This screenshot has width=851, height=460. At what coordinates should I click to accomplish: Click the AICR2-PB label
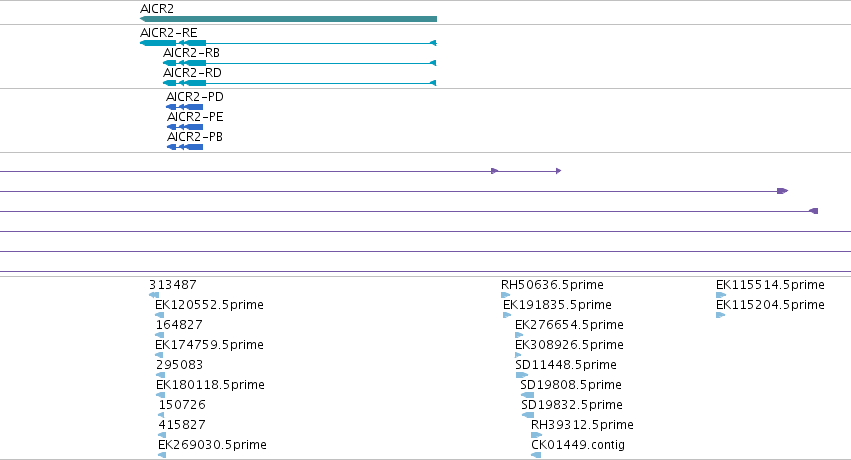pos(195,137)
